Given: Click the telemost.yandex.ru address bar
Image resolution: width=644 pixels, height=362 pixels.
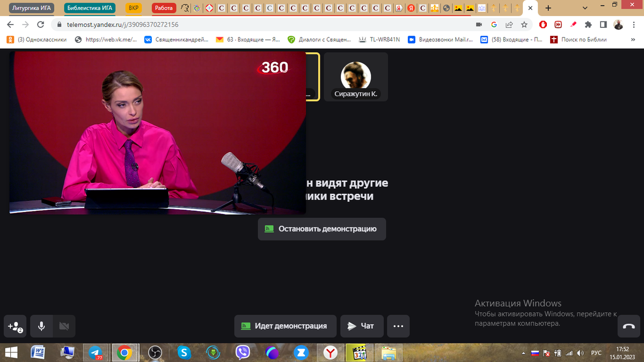Looking at the screenshot, I should point(123,25).
